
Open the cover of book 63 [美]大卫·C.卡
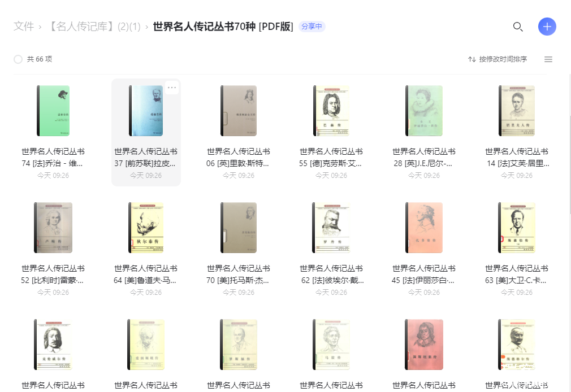(x=517, y=228)
